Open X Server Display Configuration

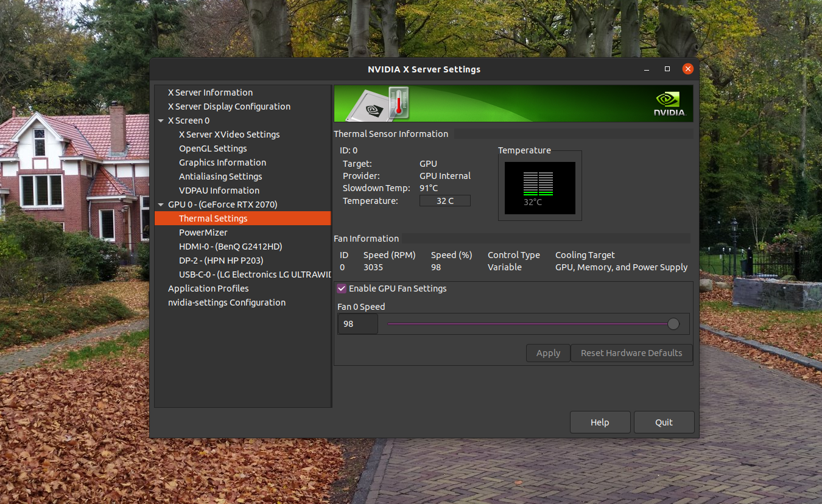click(x=229, y=107)
